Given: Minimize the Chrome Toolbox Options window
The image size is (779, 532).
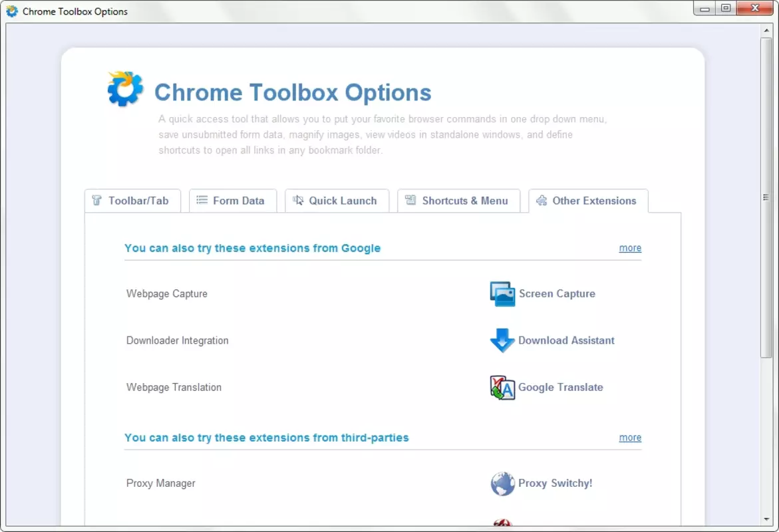Looking at the screenshot, I should click(704, 8).
